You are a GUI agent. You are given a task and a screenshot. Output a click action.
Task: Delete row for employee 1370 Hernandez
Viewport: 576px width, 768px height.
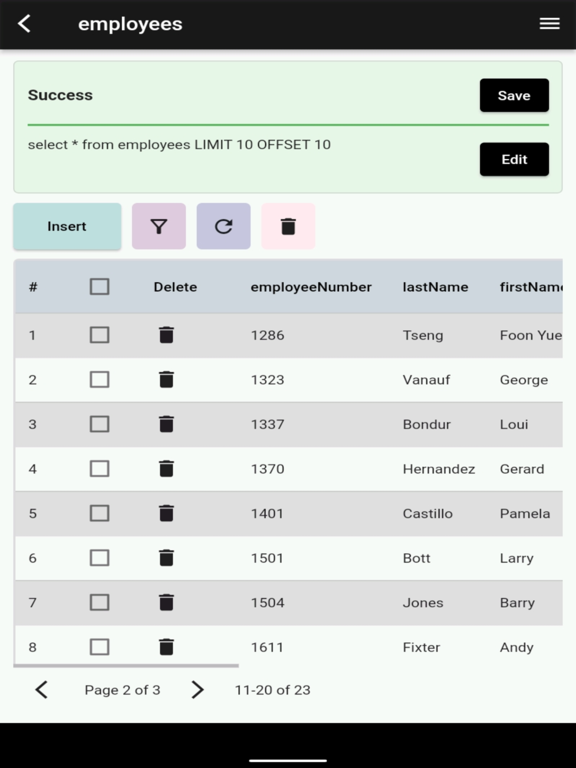(x=167, y=469)
